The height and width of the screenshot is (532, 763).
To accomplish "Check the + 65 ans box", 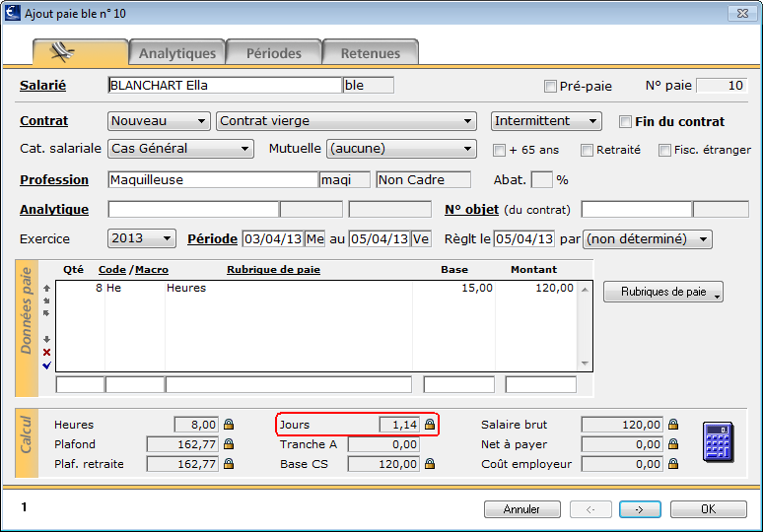I will [x=499, y=151].
